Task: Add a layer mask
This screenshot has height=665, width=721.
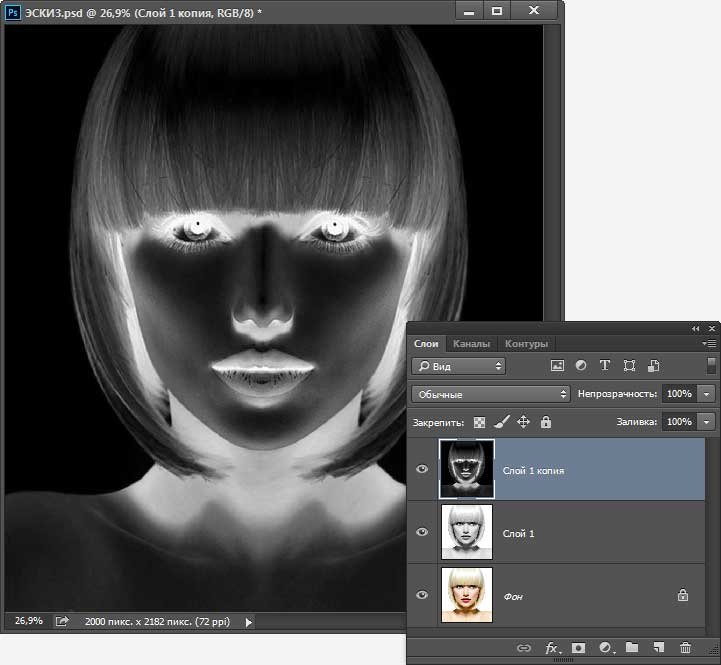Action: (x=578, y=648)
